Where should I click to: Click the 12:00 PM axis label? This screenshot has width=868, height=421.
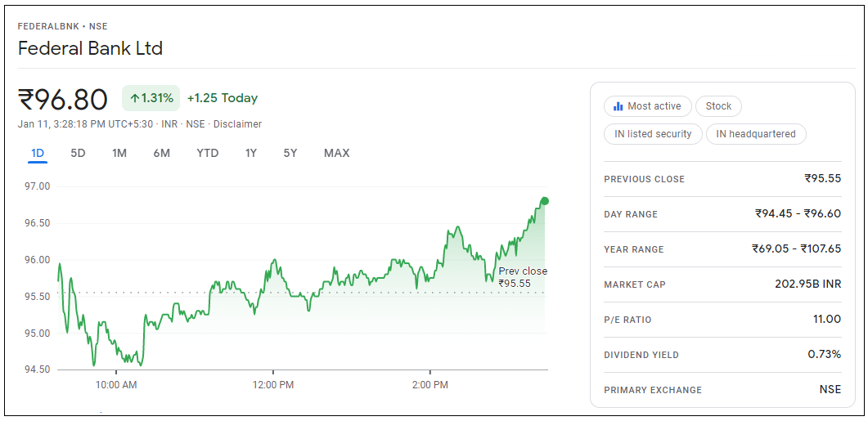[x=273, y=385]
